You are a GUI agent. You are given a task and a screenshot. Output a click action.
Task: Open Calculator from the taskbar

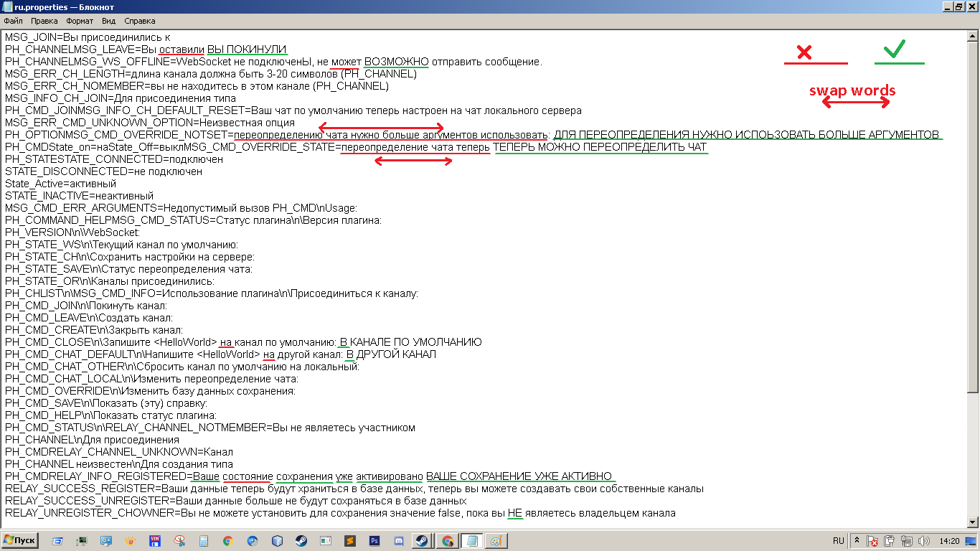pos(204,541)
